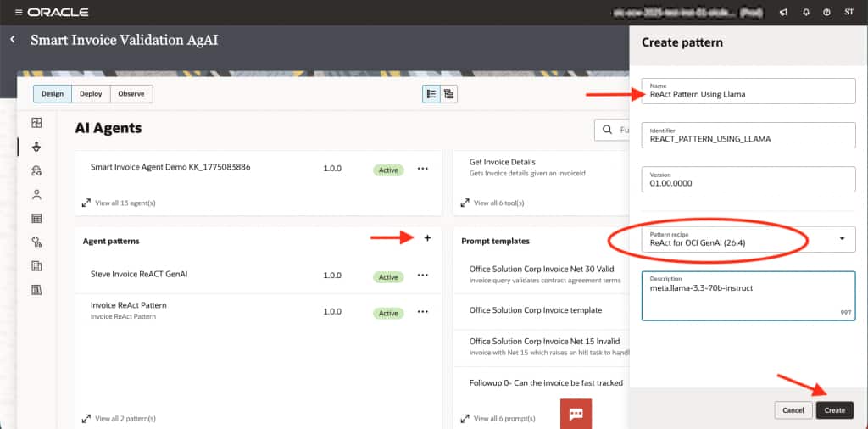Open the announcements megaphone icon
Image resolution: width=868 pixels, height=429 pixels.
[x=783, y=12]
